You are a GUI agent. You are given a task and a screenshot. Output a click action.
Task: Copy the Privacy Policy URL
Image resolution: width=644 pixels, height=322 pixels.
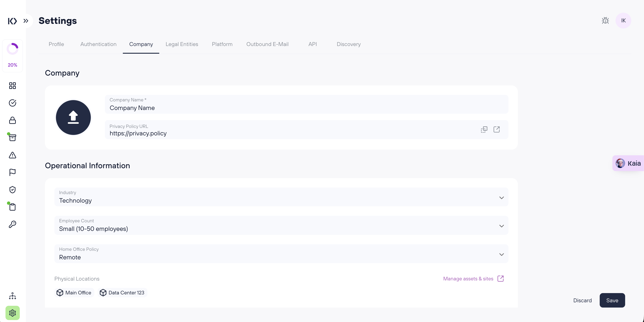(x=484, y=129)
